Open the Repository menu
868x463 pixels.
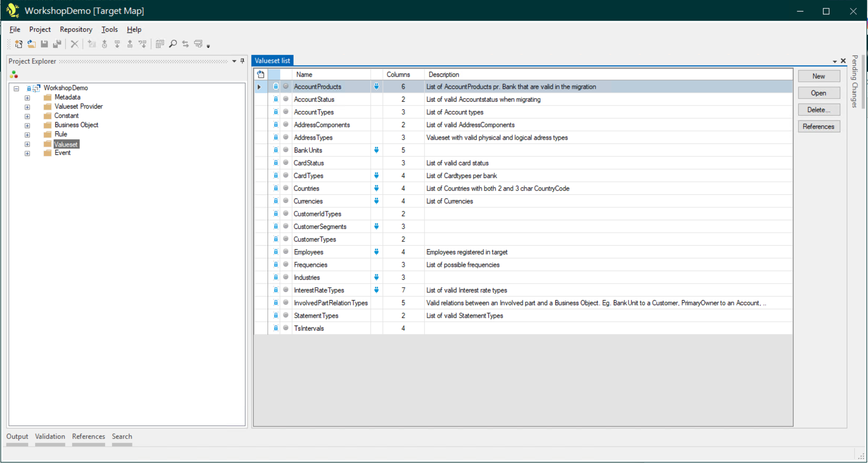click(75, 29)
